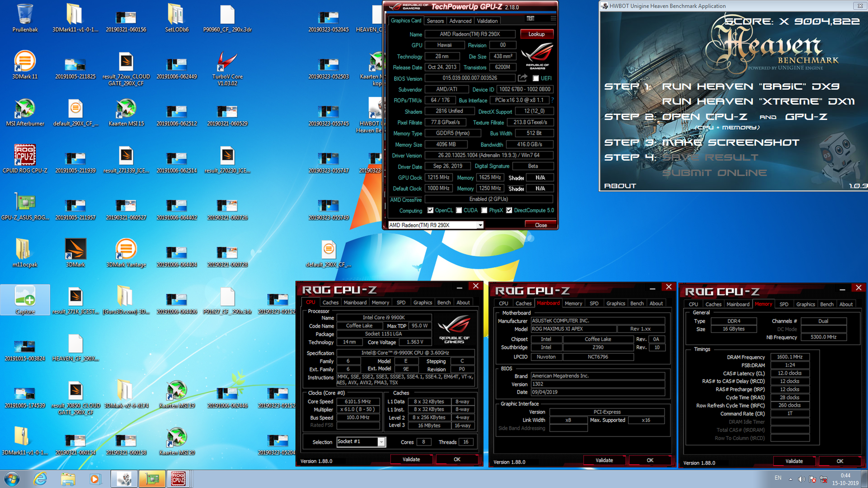The height and width of the screenshot is (488, 868).
Task: Select the Kaarten MSI 19 desktop icon
Action: click(177, 394)
